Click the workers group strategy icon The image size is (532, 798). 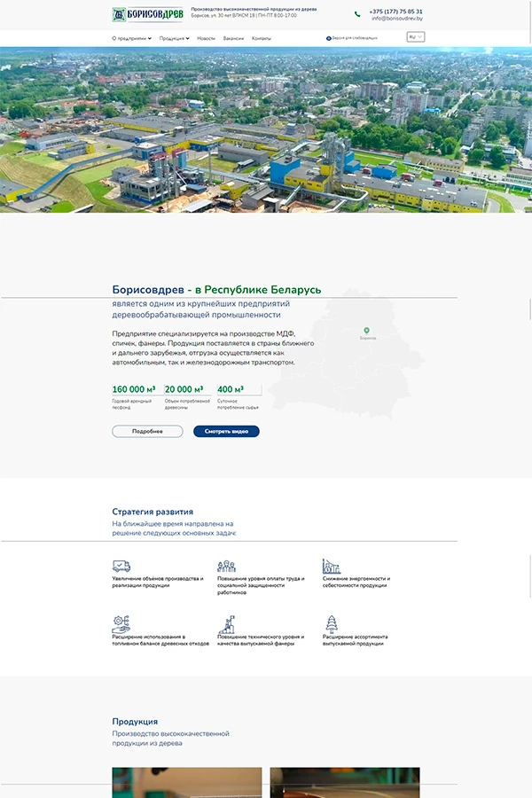click(x=226, y=566)
